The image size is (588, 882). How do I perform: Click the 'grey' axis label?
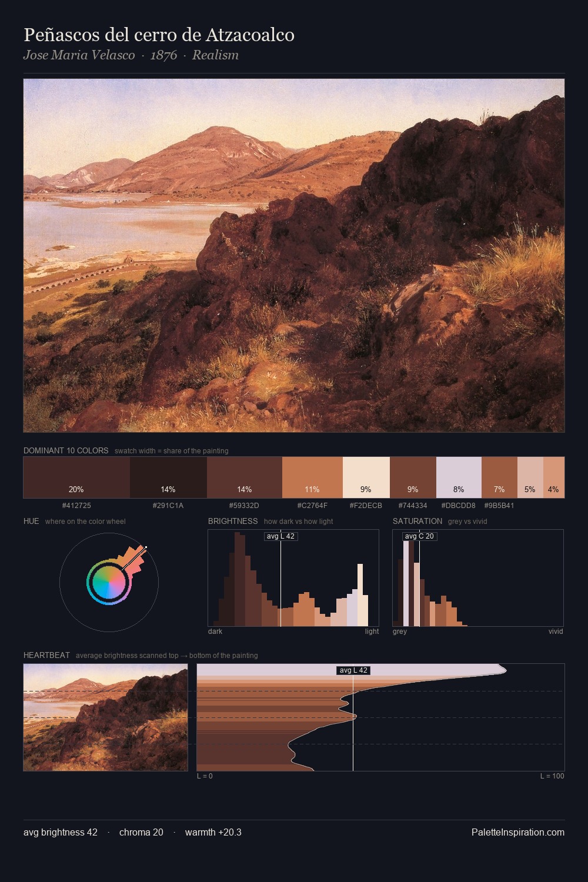pyautogui.click(x=400, y=632)
